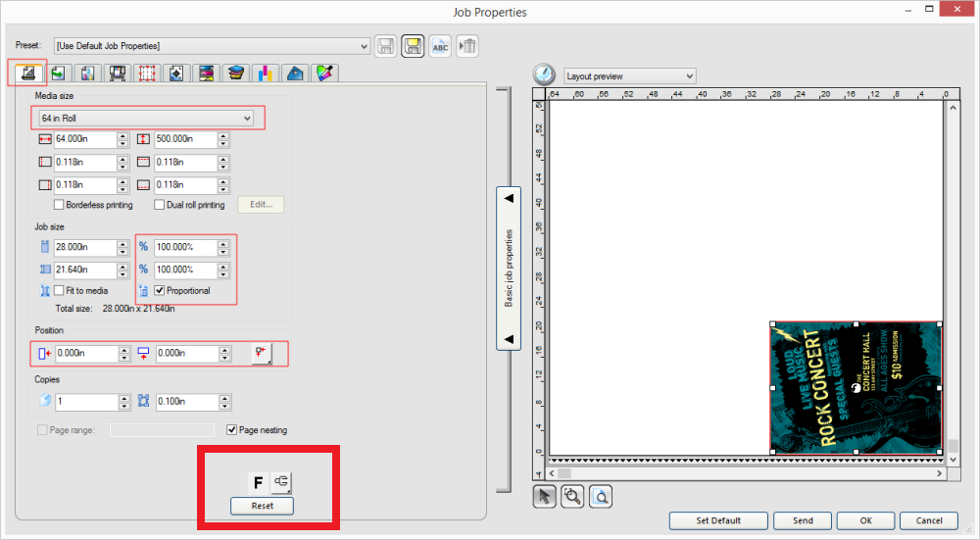Click the first 100.000% scale field
Image resolution: width=980 pixels, height=540 pixels.
click(x=186, y=247)
